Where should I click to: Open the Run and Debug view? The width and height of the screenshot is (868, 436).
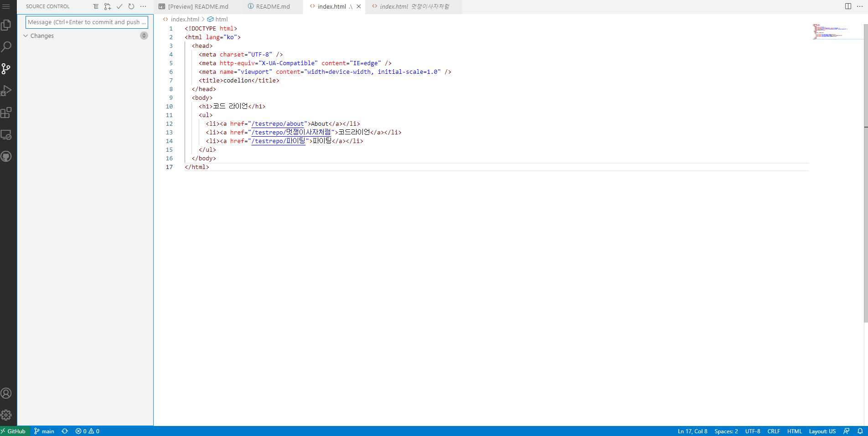tap(6, 91)
